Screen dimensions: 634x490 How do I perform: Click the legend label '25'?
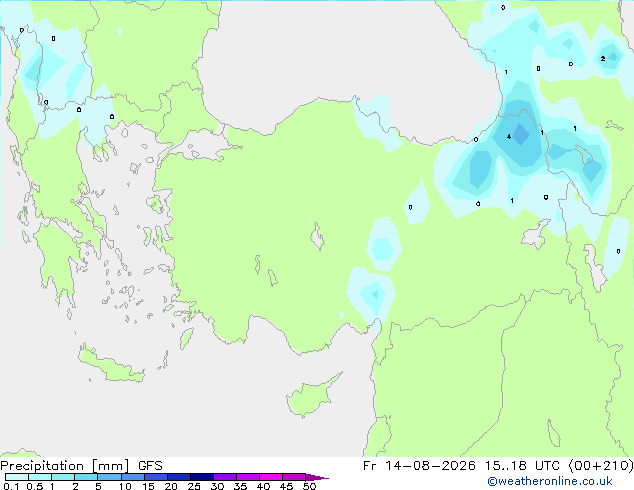pos(194,486)
